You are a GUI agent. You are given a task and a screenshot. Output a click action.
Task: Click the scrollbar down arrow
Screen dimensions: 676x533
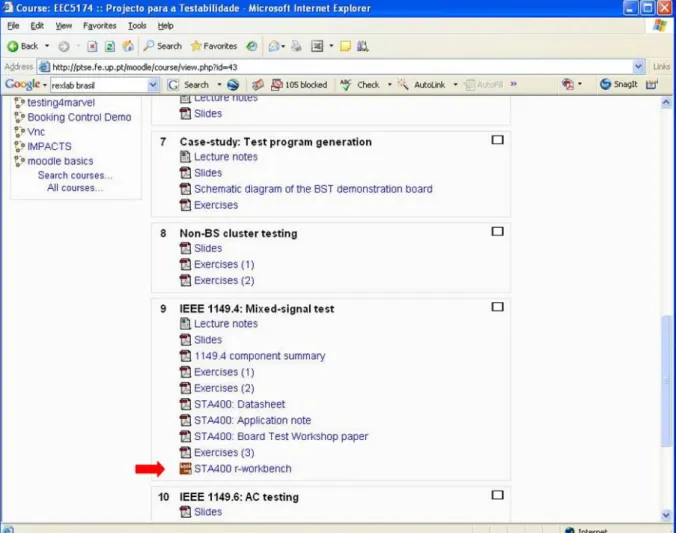[x=666, y=515]
